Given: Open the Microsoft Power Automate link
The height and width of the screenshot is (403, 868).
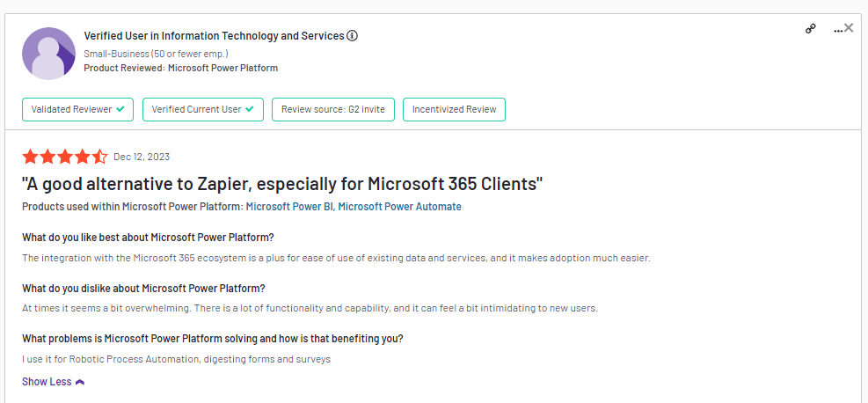Looking at the screenshot, I should coord(399,207).
